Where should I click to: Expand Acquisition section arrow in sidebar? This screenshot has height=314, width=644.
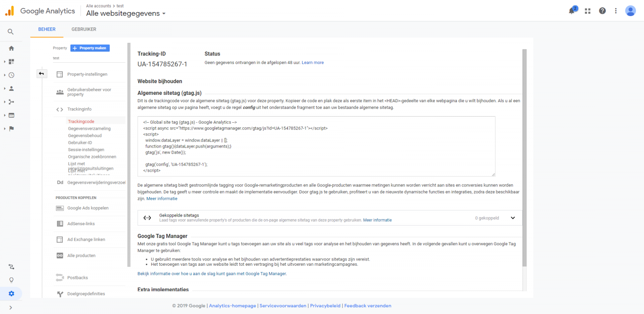click(x=4, y=102)
